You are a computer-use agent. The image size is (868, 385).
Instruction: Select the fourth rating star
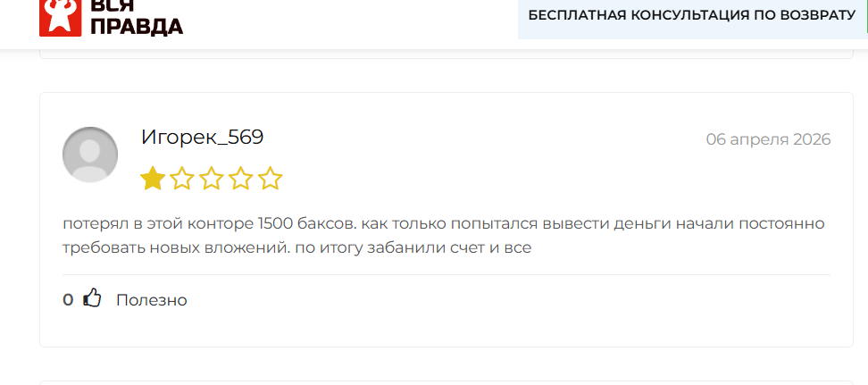pyautogui.click(x=241, y=180)
